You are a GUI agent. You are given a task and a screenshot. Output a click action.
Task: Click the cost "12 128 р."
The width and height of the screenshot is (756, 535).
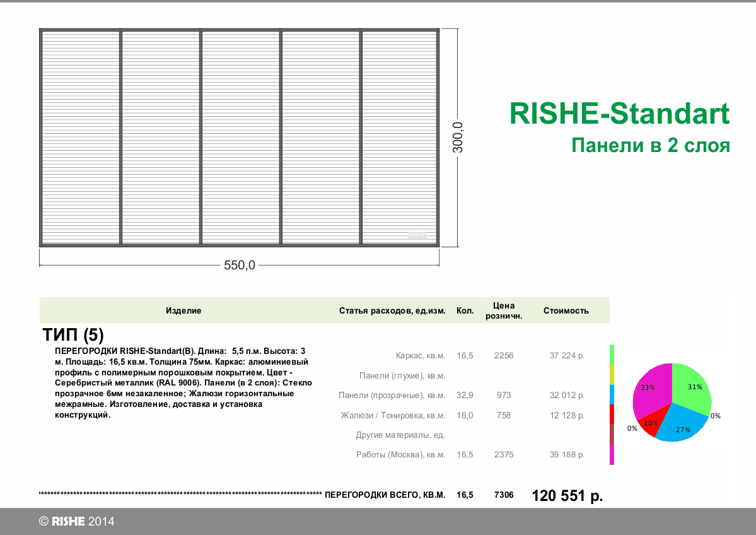567,415
